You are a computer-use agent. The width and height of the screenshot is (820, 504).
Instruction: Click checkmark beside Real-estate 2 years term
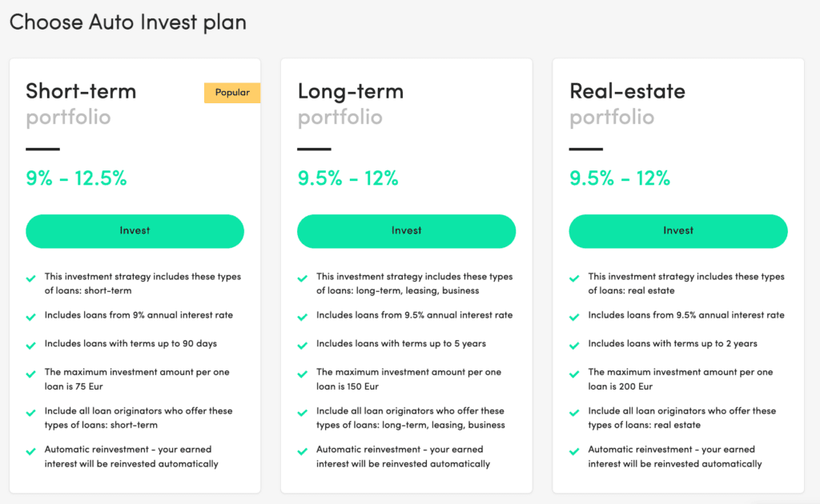[575, 346]
